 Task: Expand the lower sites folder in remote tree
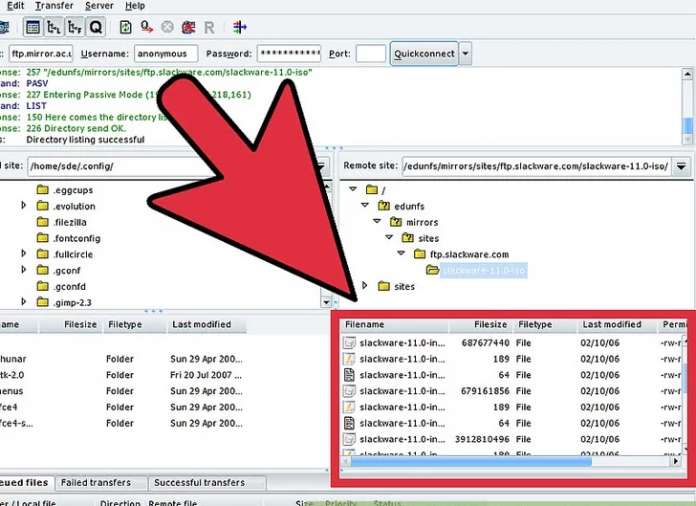364,286
